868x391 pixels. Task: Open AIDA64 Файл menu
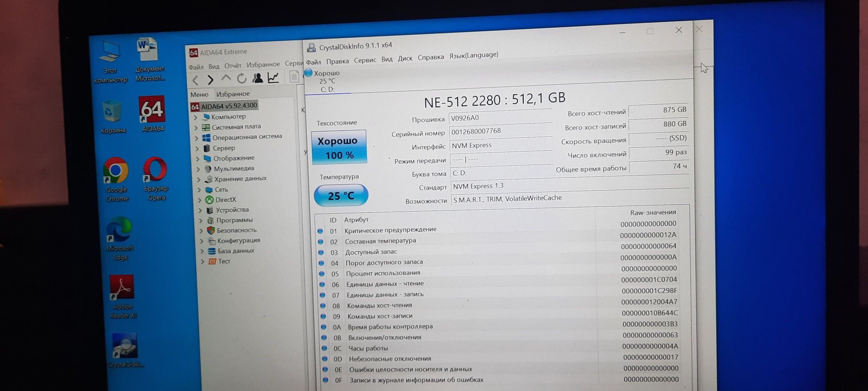(196, 67)
